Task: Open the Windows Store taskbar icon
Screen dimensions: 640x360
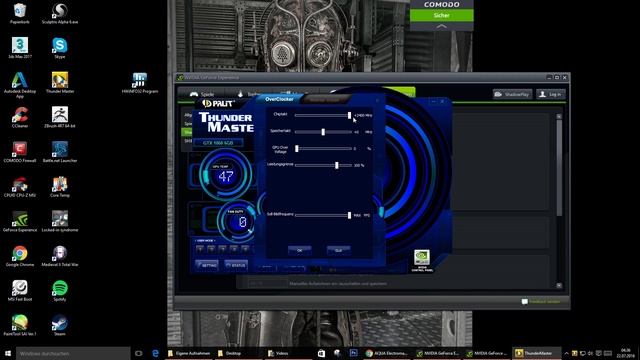Action: coord(321,353)
